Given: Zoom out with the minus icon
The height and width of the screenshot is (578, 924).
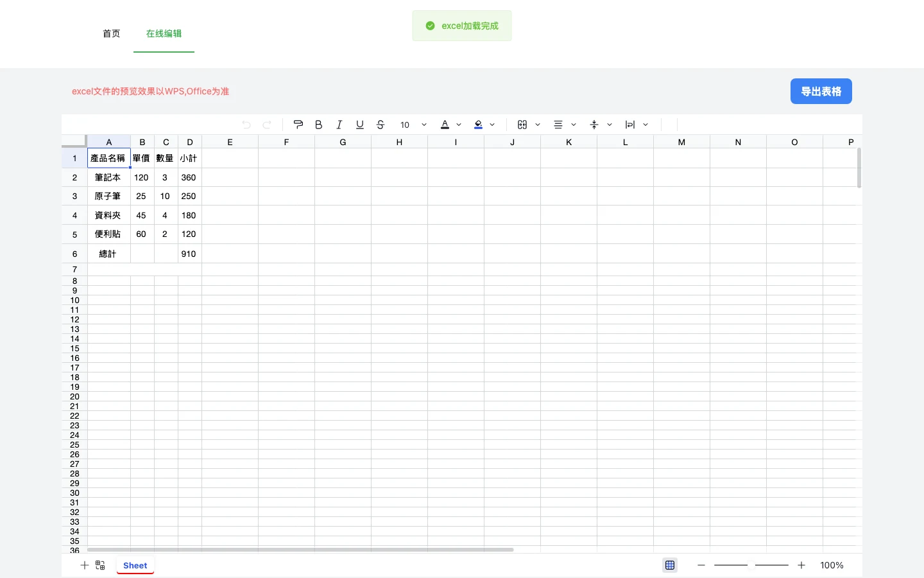Looking at the screenshot, I should (x=701, y=565).
